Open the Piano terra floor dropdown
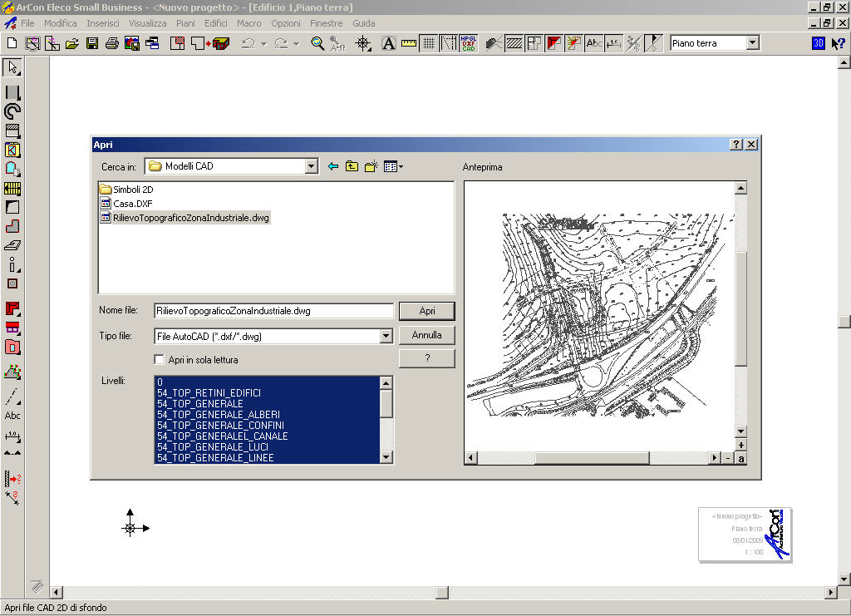 752,43
